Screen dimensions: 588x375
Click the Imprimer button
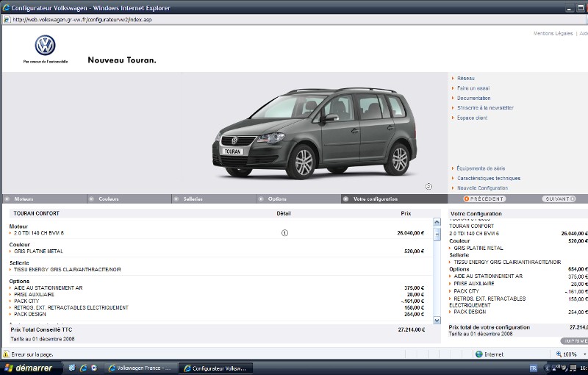[x=575, y=341]
